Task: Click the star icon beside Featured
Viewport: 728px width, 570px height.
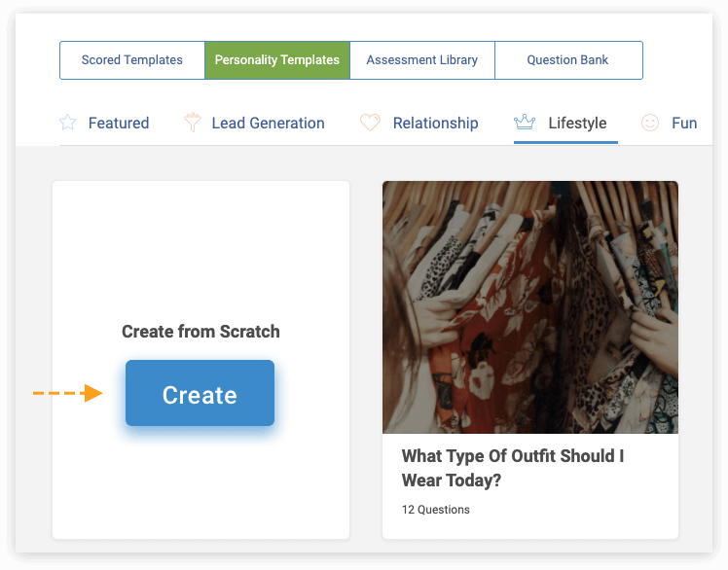Action: point(68,123)
